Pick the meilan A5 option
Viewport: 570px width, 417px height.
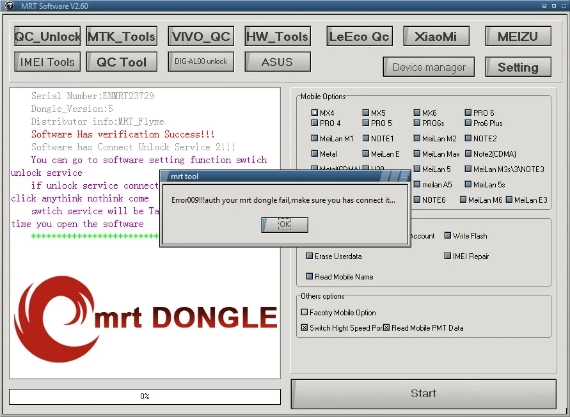click(x=417, y=184)
